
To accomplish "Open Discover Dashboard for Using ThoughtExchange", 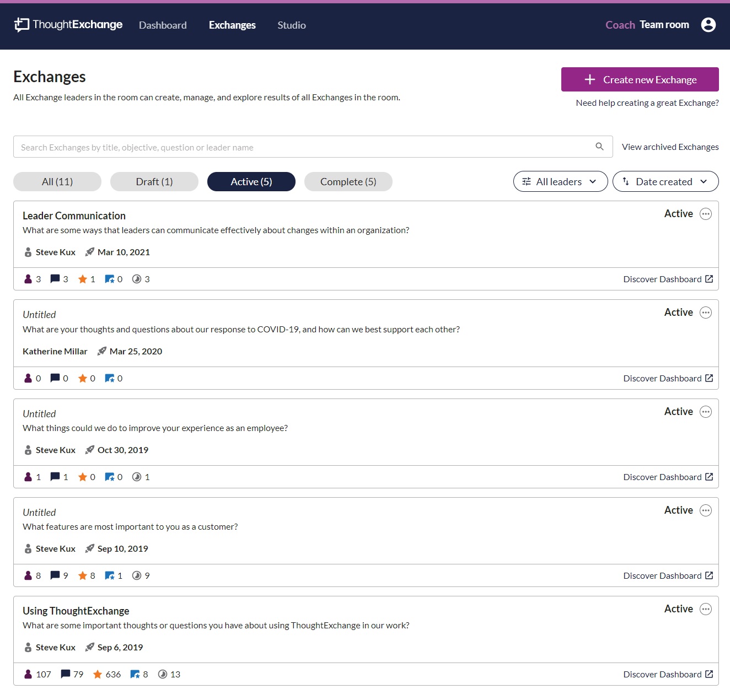I will [x=668, y=674].
